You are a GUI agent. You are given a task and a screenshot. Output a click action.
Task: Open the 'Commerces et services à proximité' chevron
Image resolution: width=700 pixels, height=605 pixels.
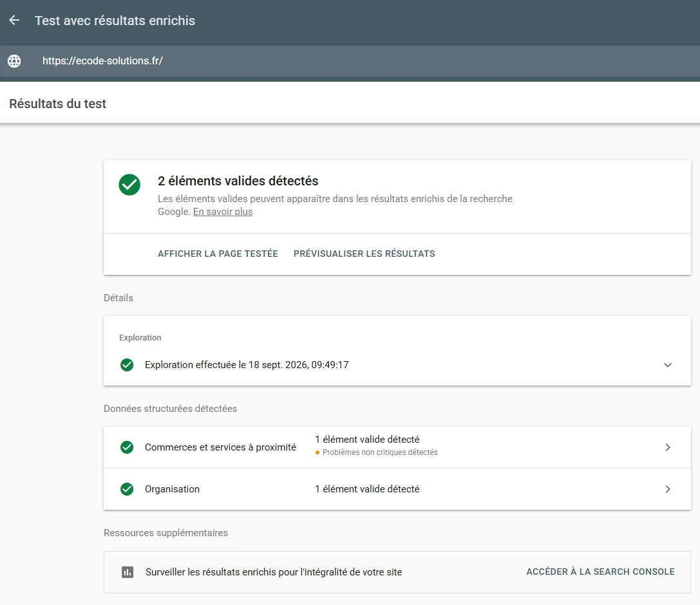[668, 447]
